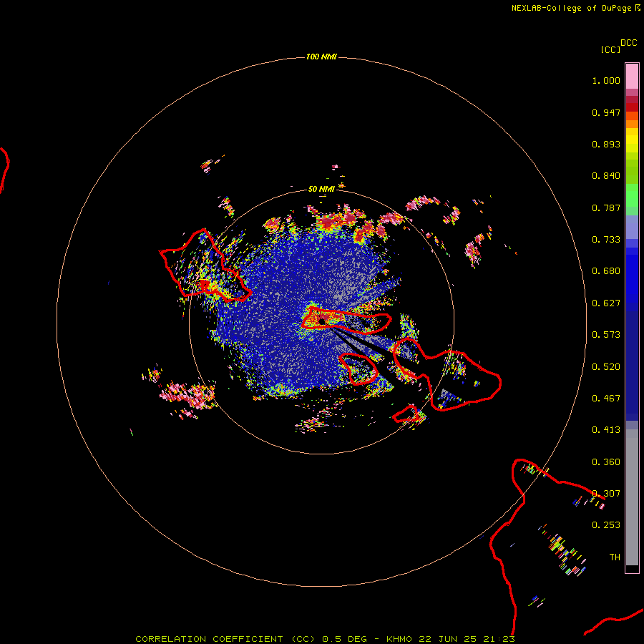
Task: Click the pink swatch atop the color bar
Action: pos(632,76)
